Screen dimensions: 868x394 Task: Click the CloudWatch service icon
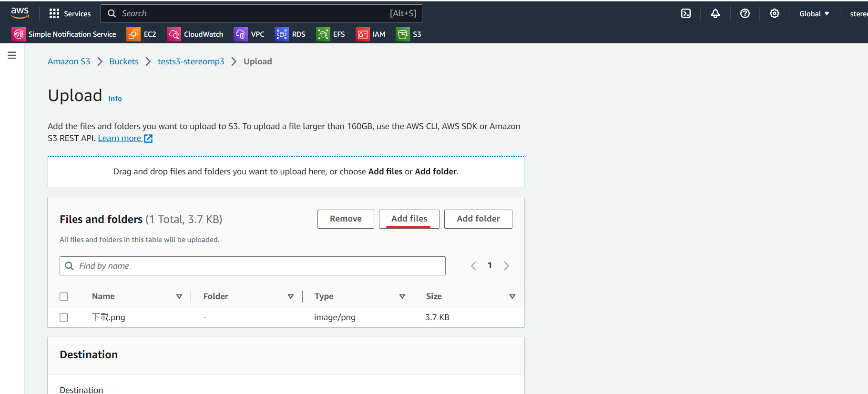174,34
